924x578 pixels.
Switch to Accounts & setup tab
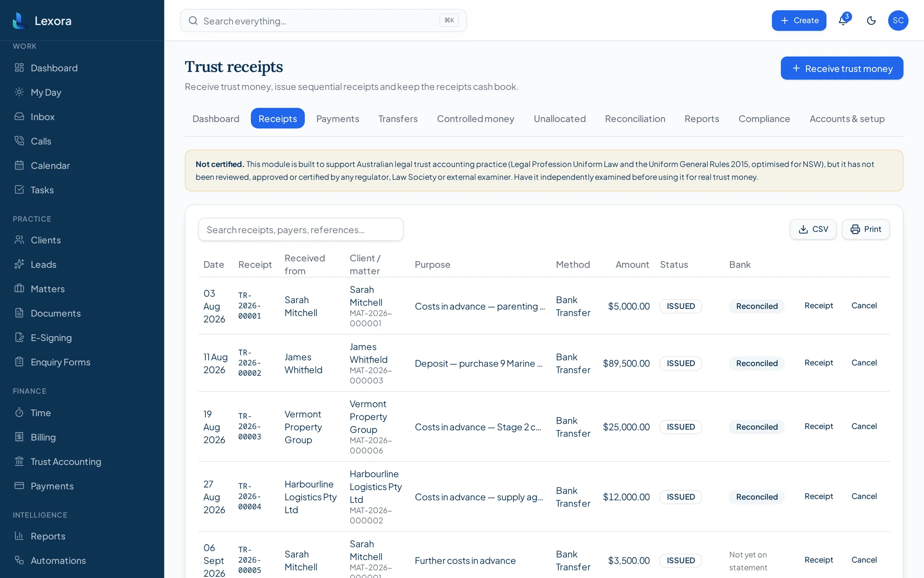(847, 119)
